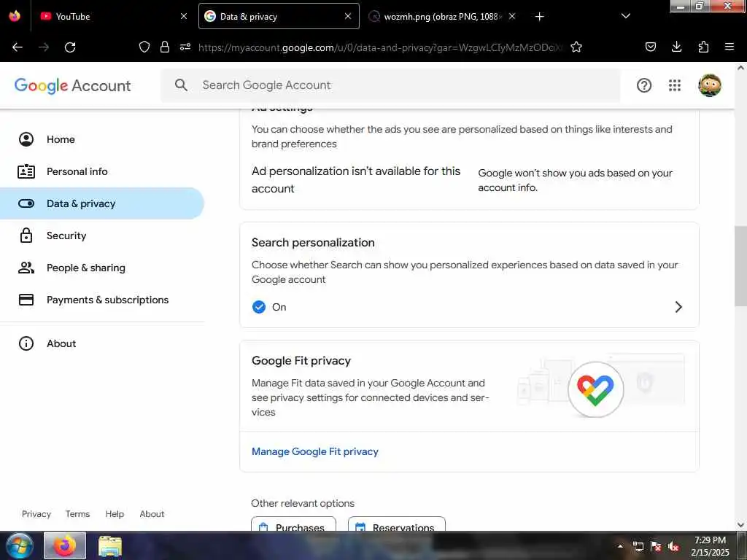Open Payments & subscriptions in the sidebar

click(102, 300)
